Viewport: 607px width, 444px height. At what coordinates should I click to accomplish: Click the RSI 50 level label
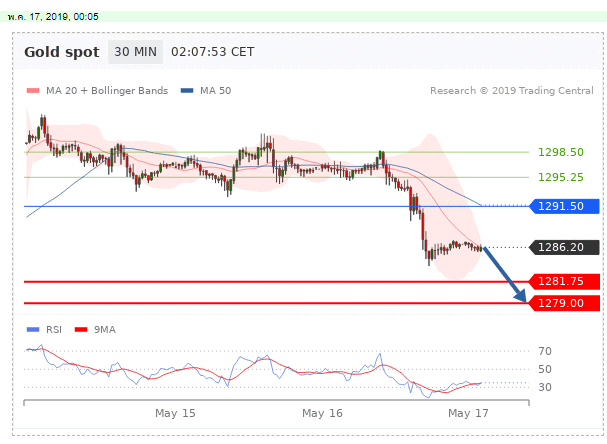tap(545, 369)
